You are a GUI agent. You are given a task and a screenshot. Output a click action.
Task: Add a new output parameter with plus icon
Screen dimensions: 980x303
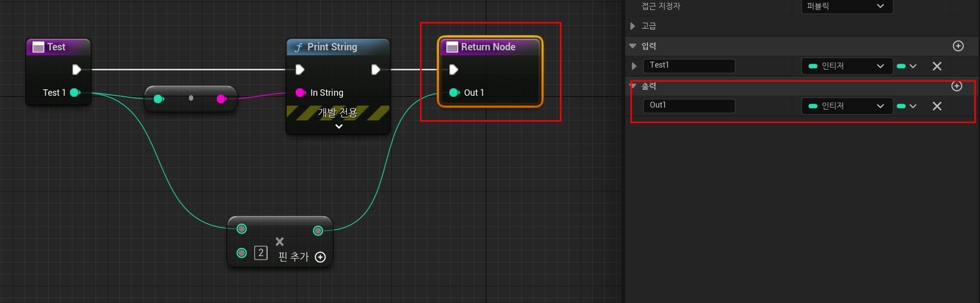[x=957, y=86]
